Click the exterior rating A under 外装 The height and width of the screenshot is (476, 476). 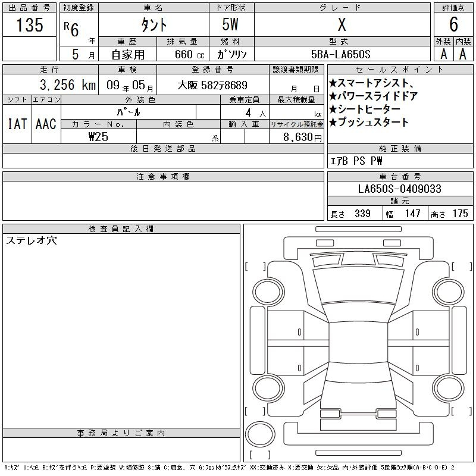(443, 54)
